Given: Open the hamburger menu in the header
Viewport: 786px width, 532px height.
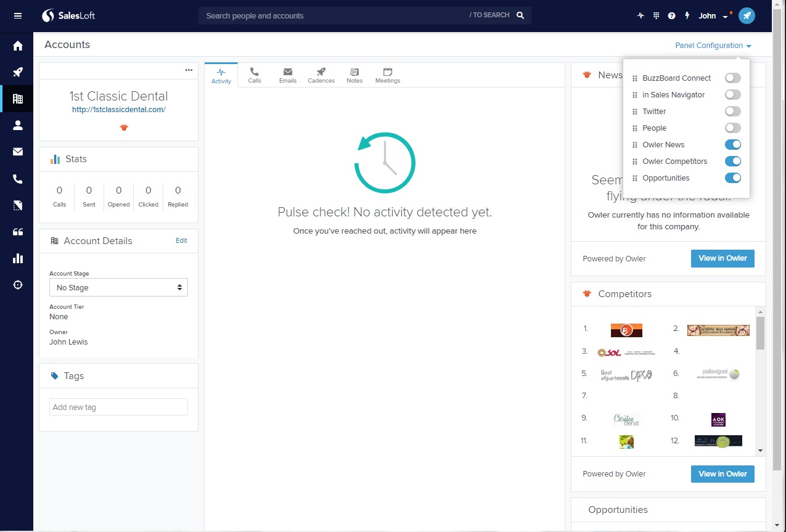Looking at the screenshot, I should click(18, 16).
